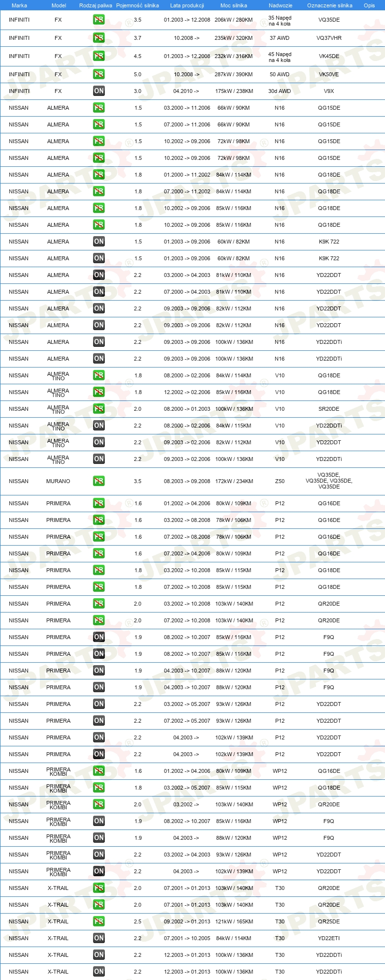Select the petrol icon for PRIMERA 2.0 07.2002 -> 10.2008

(x=99, y=620)
